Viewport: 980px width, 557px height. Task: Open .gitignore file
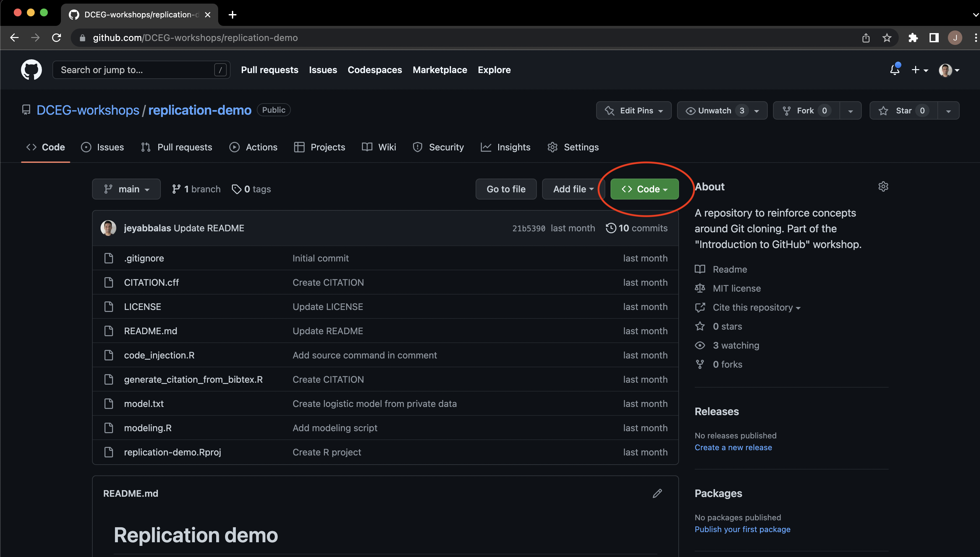click(x=144, y=258)
